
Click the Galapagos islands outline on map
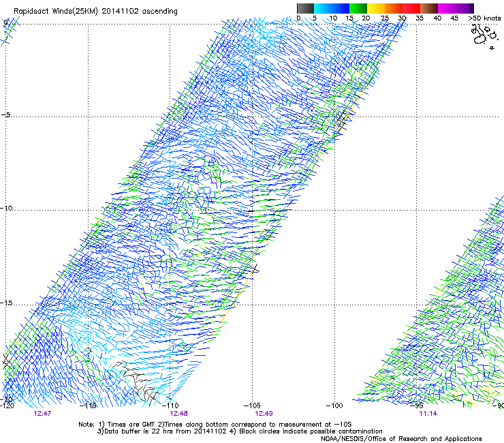coord(484,36)
